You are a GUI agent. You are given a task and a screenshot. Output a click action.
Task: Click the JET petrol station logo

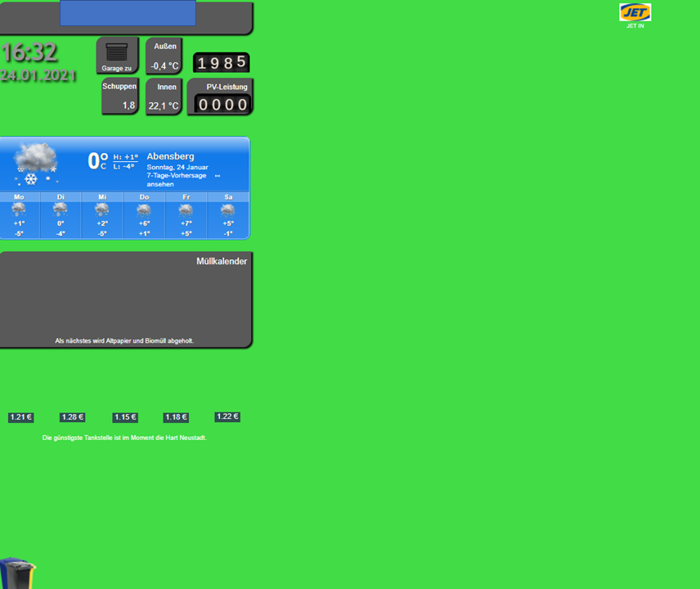coord(634,13)
